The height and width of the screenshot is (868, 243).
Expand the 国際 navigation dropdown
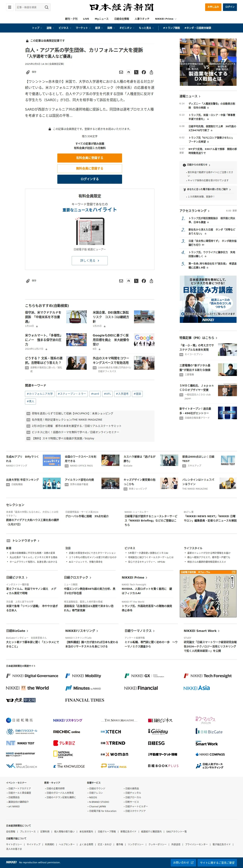pos(111,28)
